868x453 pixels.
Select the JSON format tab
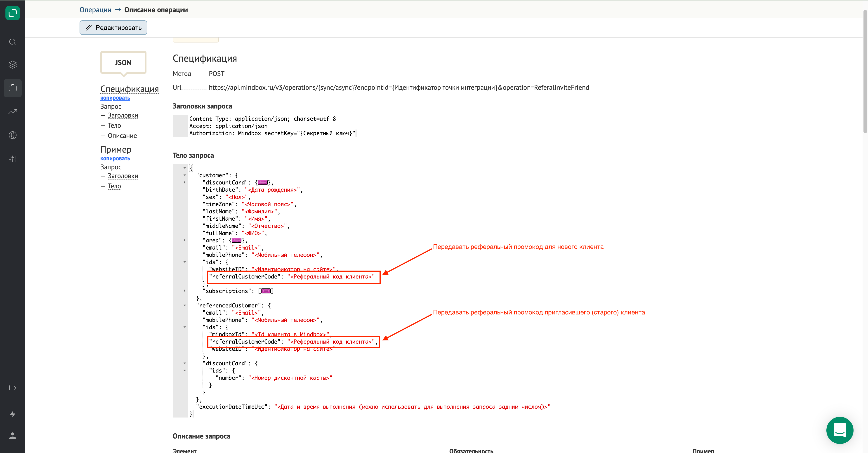(x=123, y=63)
